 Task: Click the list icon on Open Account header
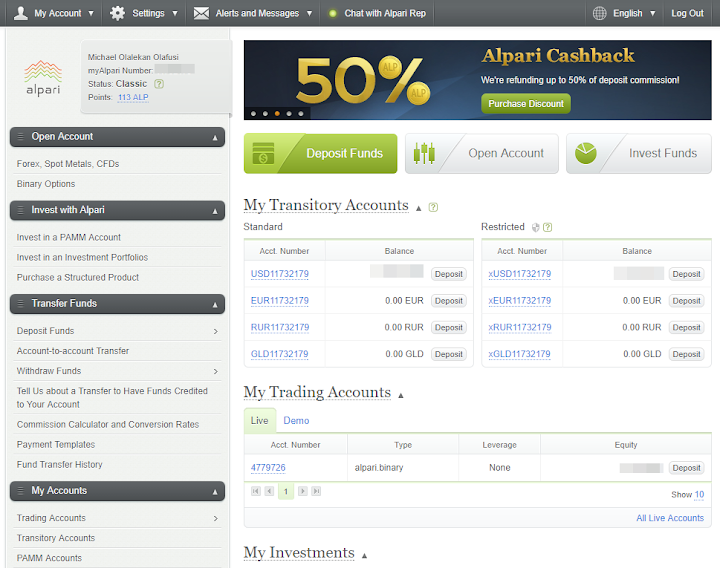tap(20, 136)
